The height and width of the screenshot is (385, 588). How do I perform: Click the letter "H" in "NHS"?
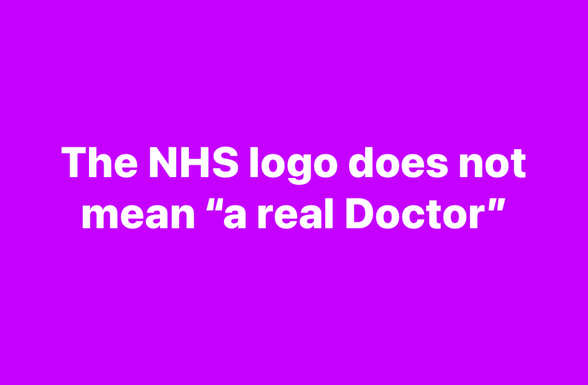194,162
